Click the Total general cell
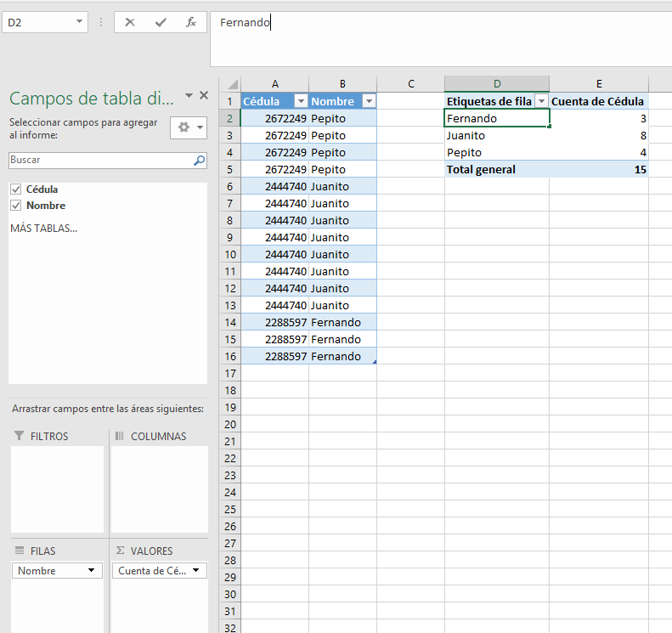 point(497,169)
